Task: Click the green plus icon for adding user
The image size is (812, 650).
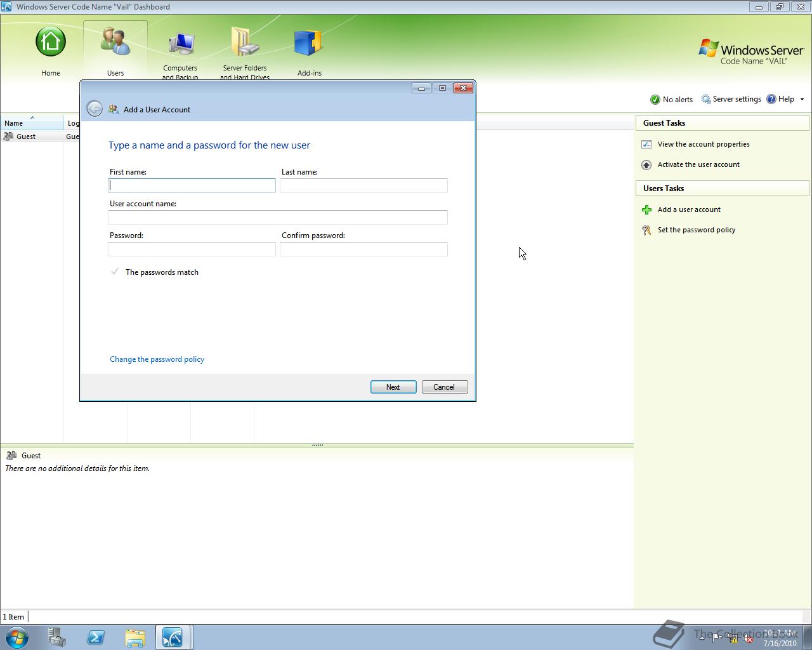Action: pyautogui.click(x=646, y=210)
